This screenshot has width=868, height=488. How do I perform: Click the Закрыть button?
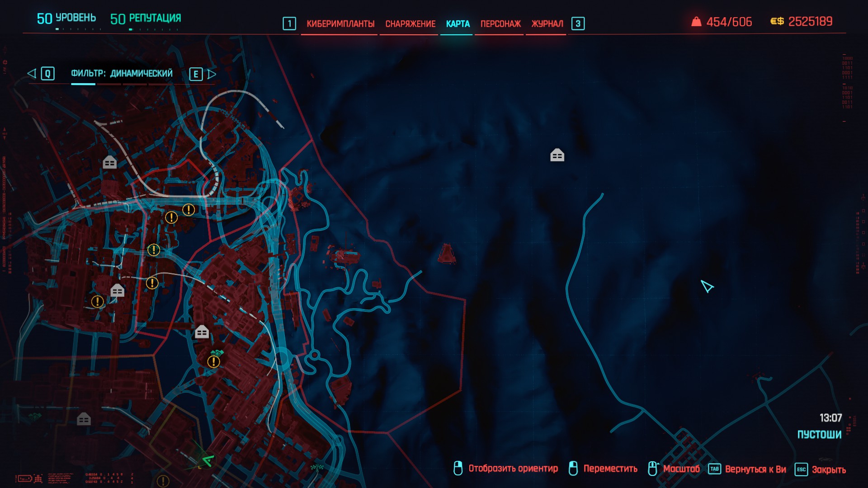tap(828, 469)
